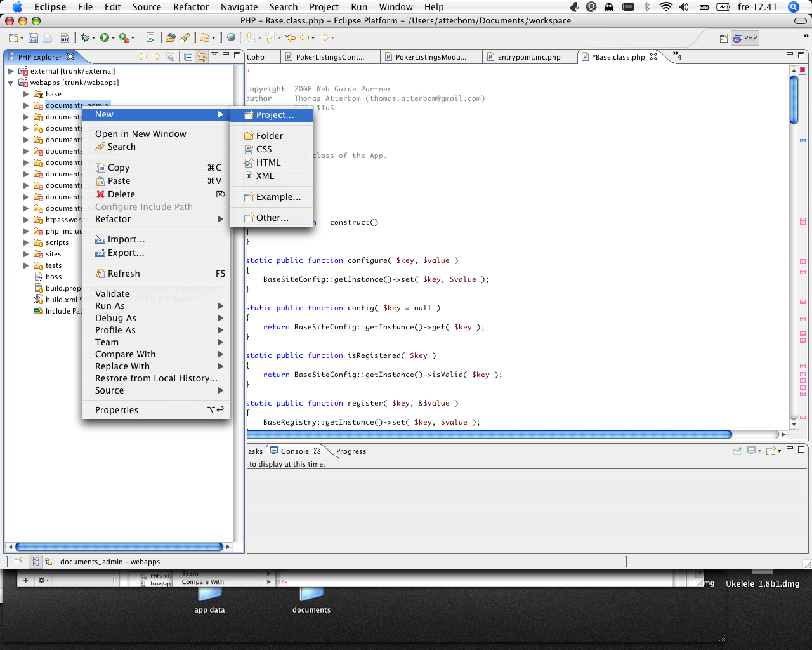This screenshot has height=650, width=812.
Task: Click the binary 010 file toolbar icon
Action: [x=65, y=38]
